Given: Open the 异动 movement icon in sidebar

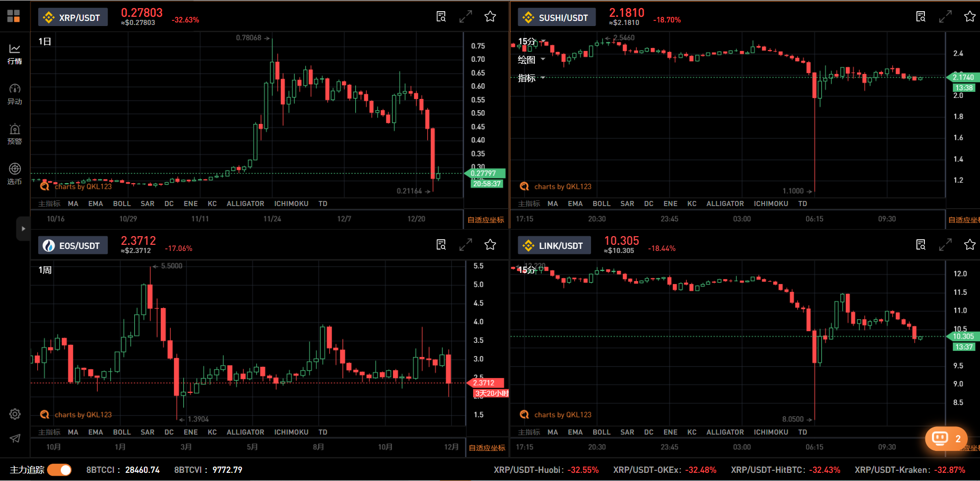Looking at the screenshot, I should [x=14, y=94].
